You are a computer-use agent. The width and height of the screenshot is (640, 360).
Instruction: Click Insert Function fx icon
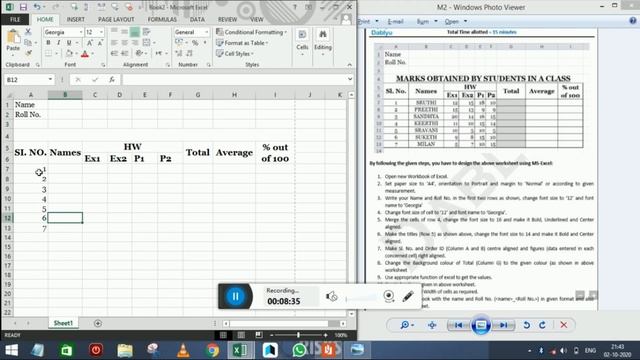(112, 80)
